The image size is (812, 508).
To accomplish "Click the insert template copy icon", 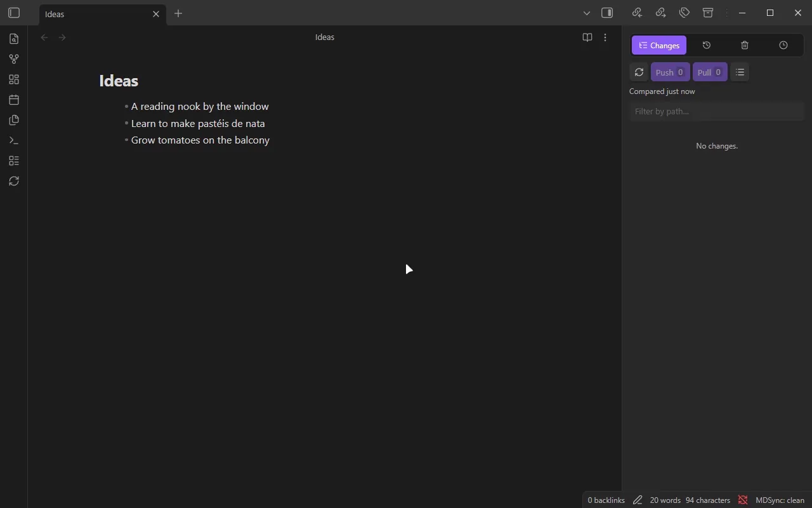I will (14, 120).
